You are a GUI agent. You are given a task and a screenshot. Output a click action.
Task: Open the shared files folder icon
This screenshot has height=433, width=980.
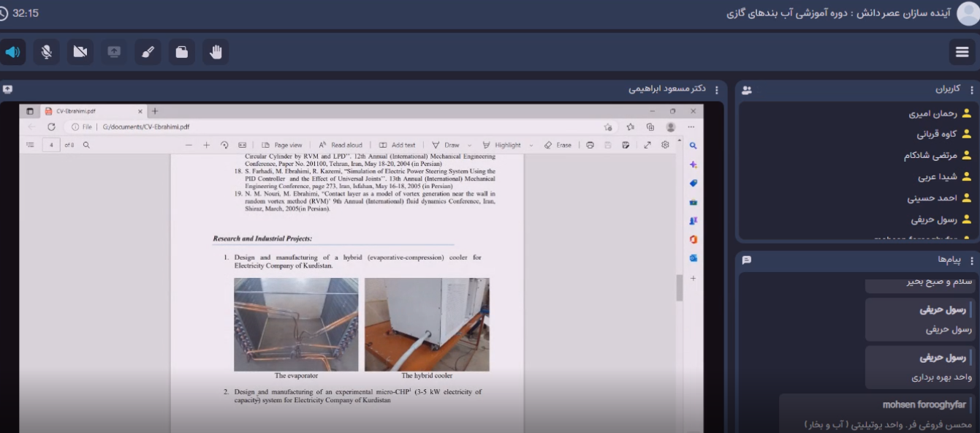(182, 52)
